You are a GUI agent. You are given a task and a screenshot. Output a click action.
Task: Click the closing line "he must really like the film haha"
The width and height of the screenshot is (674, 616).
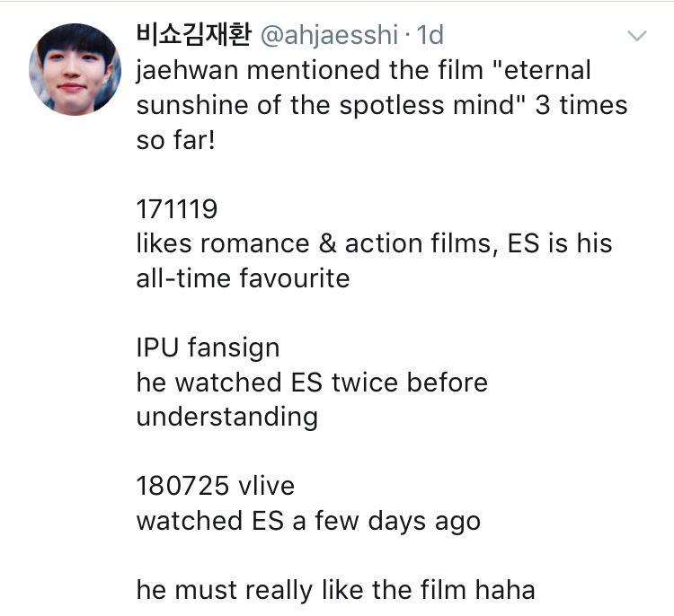(x=335, y=590)
